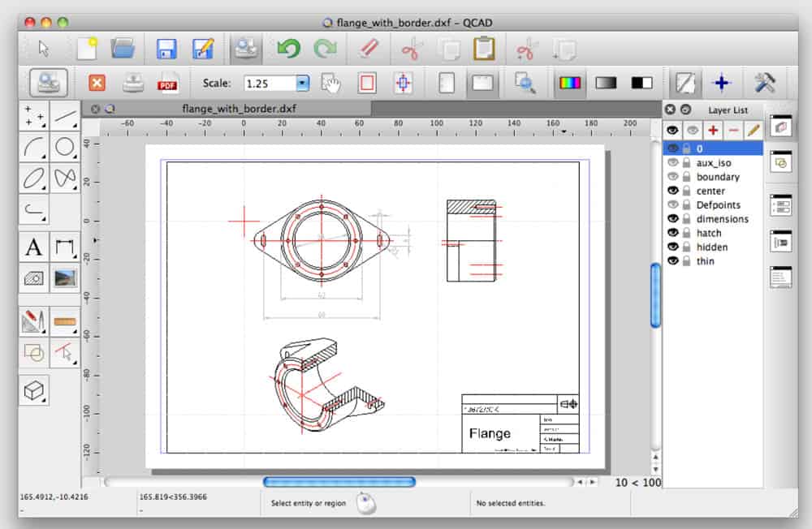Open the Scale dropdown arrow
The image size is (812, 529).
coord(303,83)
